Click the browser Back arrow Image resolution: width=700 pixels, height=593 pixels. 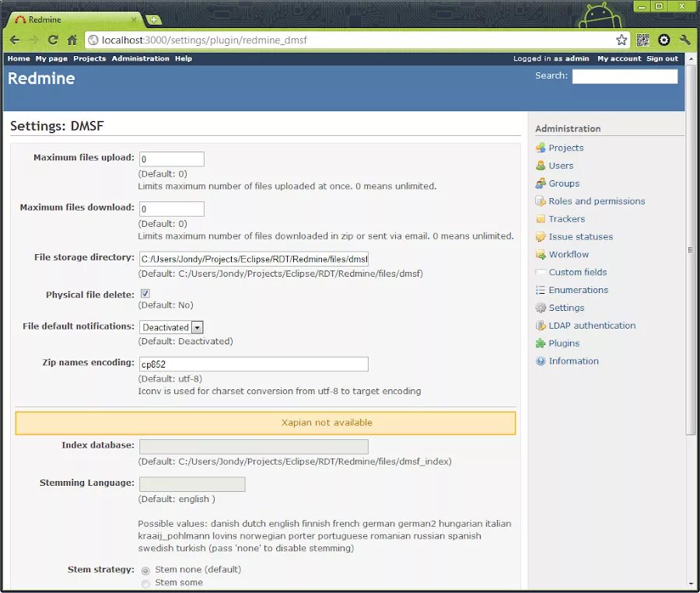click(14, 40)
